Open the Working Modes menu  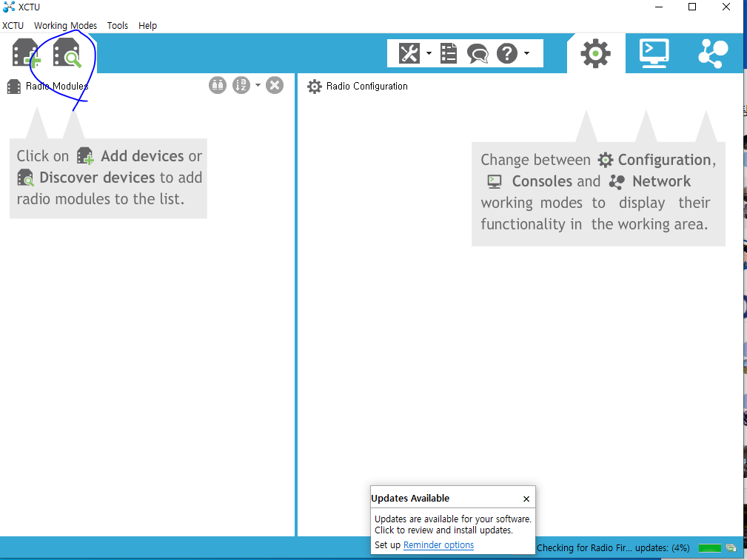(x=65, y=26)
